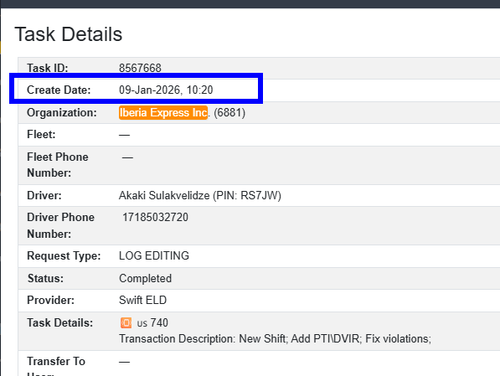Click the Driver Phone Number: label
The image size is (500, 376).
(61, 226)
